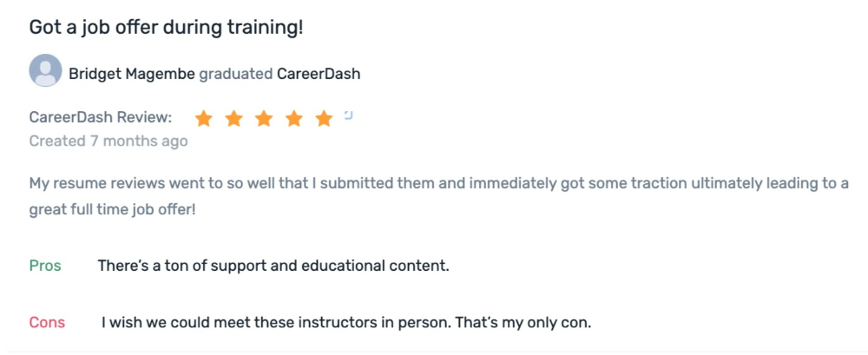868x355 pixels.
Task: Open the Bridget Magembe reviewer name
Action: pyautogui.click(x=132, y=75)
